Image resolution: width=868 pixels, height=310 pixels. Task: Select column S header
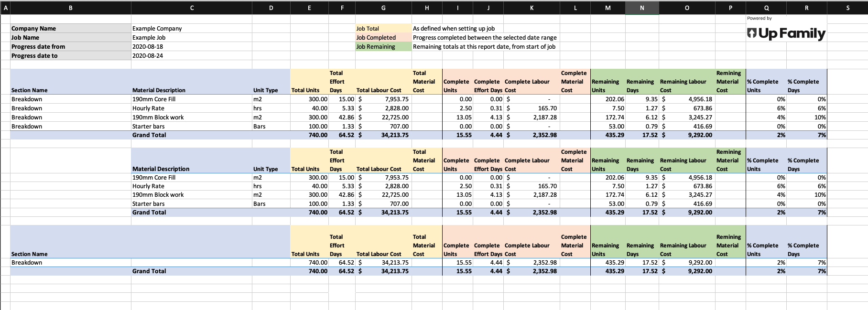[847, 8]
